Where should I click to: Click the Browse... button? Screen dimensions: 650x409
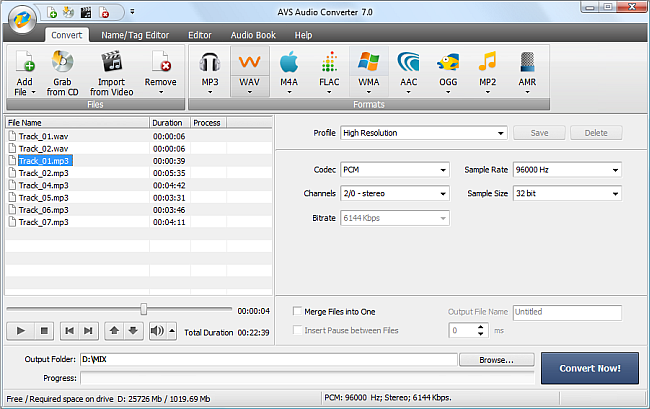click(x=497, y=360)
